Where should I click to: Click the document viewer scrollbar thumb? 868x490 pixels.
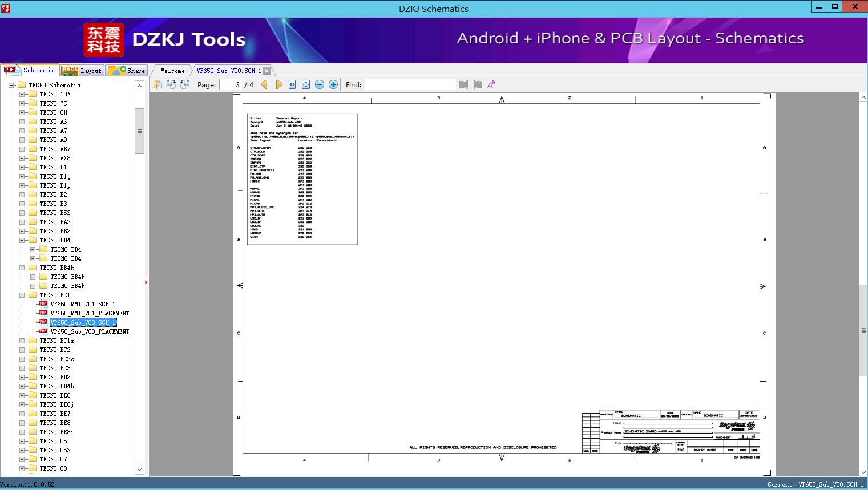(x=863, y=330)
